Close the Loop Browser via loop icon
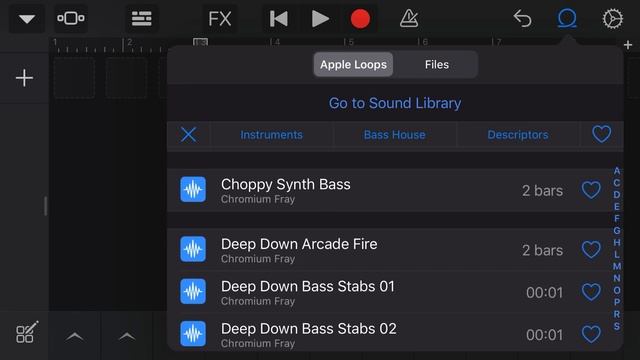The image size is (640, 360). (567, 19)
